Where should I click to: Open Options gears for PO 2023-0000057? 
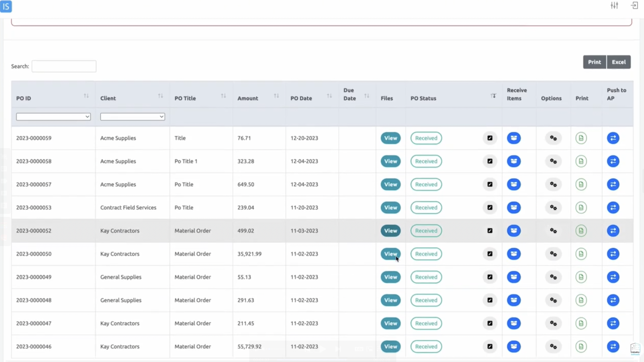[553, 184]
